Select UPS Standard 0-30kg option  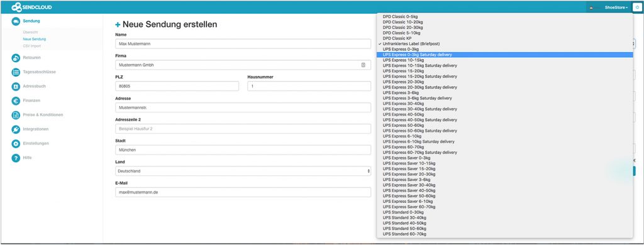[x=505, y=212]
